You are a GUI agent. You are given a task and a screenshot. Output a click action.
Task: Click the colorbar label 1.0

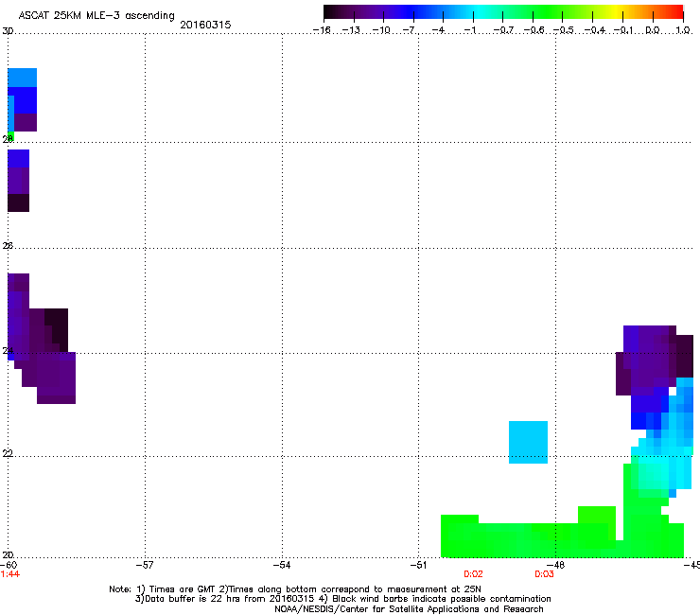coord(683,30)
